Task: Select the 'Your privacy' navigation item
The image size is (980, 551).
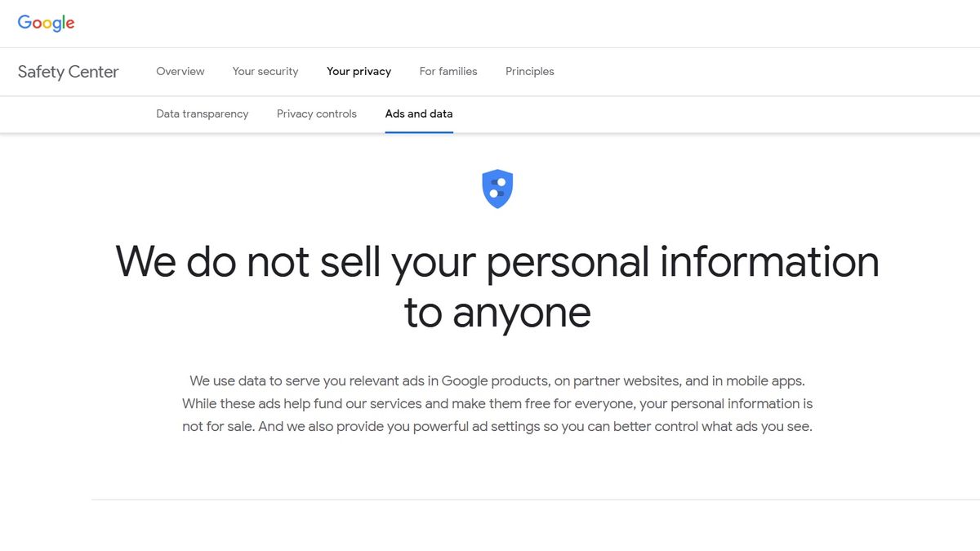Action: click(x=359, y=71)
